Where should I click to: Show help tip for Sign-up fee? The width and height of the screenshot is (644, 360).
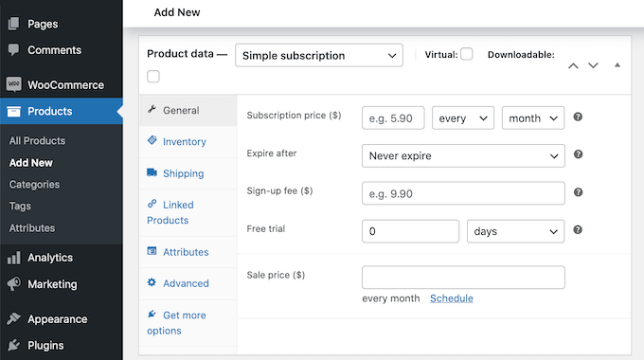coord(578,192)
